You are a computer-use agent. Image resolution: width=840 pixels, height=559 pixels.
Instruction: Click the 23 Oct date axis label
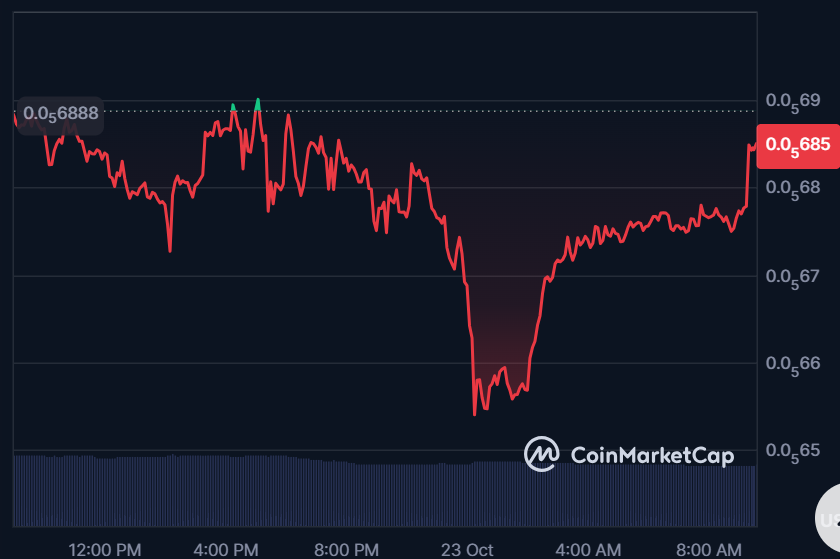468,549
